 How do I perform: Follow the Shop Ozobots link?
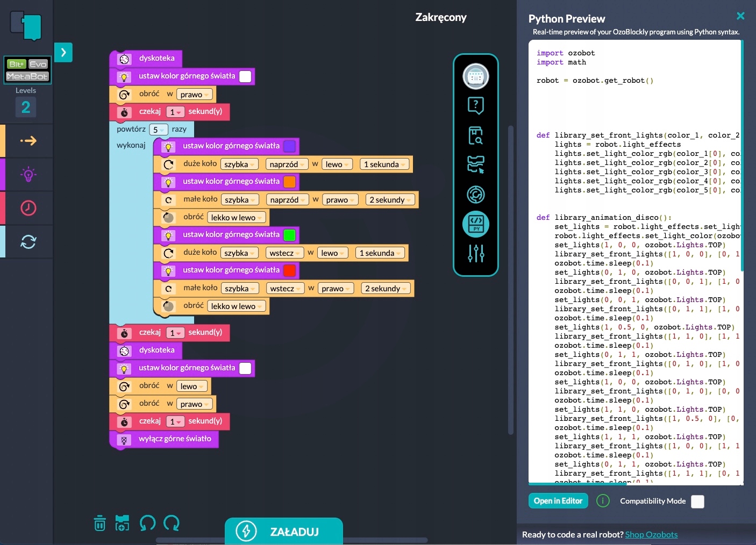(x=651, y=534)
